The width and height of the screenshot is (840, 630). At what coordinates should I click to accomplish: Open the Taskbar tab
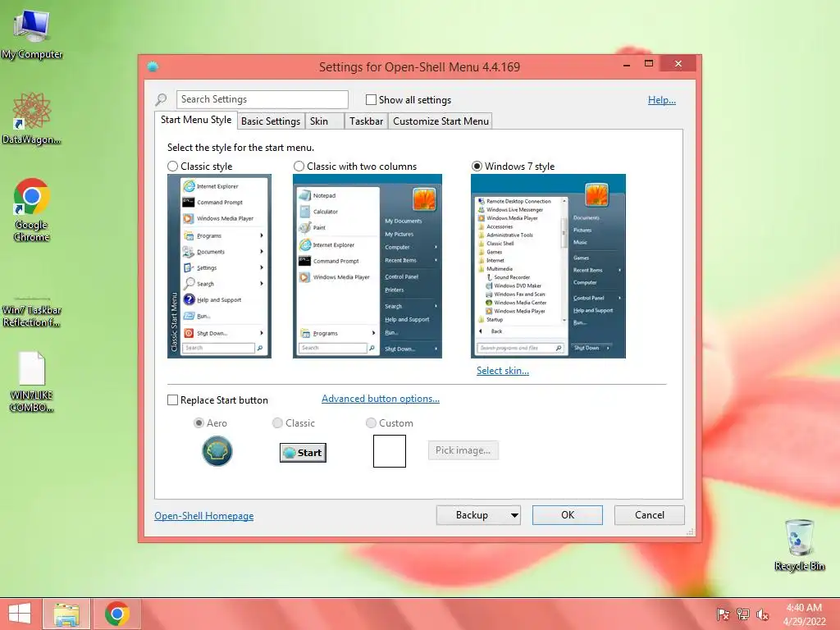point(367,121)
